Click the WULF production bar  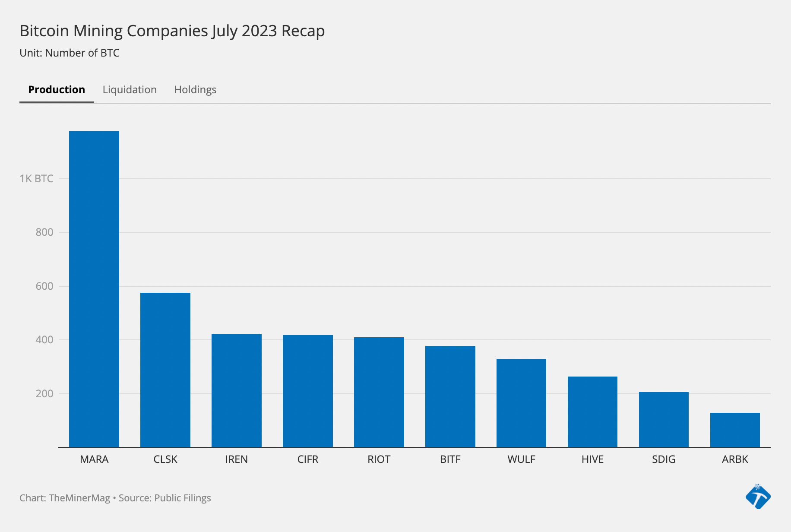click(521, 403)
